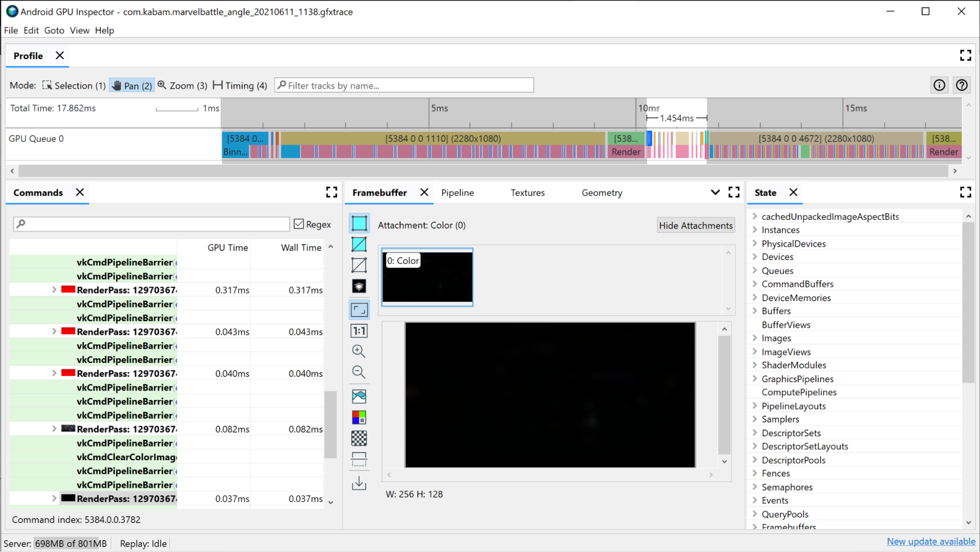980x552 pixels.
Task: Click Hide Attachments button
Action: coord(696,225)
